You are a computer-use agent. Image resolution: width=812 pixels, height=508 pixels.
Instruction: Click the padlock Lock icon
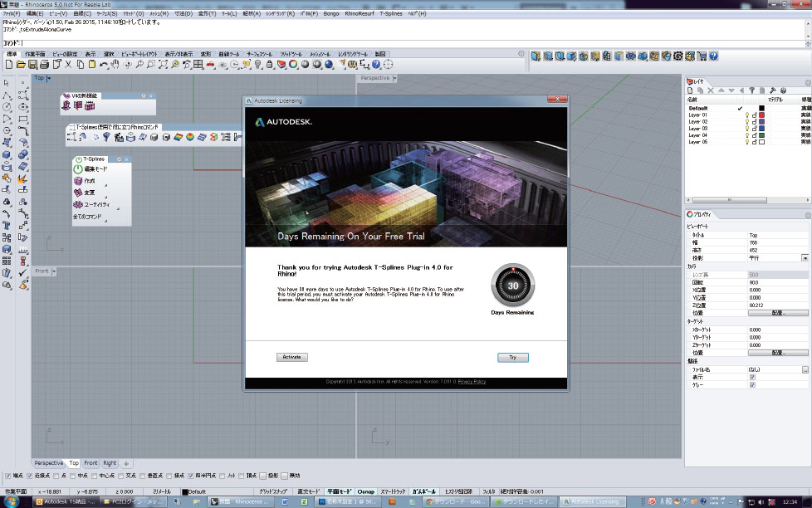tap(270, 65)
